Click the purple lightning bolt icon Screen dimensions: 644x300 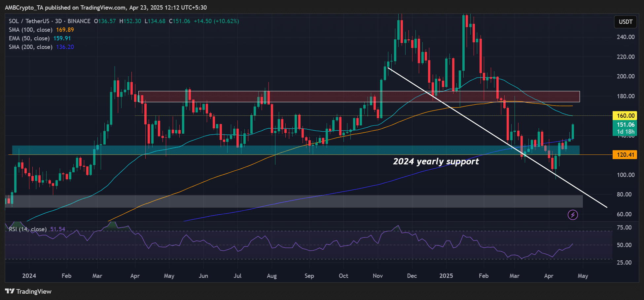pyautogui.click(x=573, y=215)
